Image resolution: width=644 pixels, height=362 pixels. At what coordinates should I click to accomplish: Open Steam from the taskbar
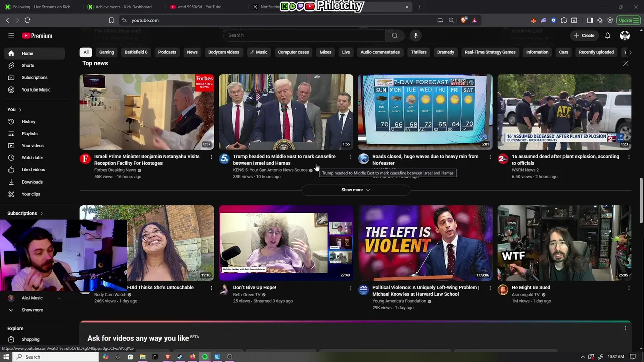tap(180, 357)
